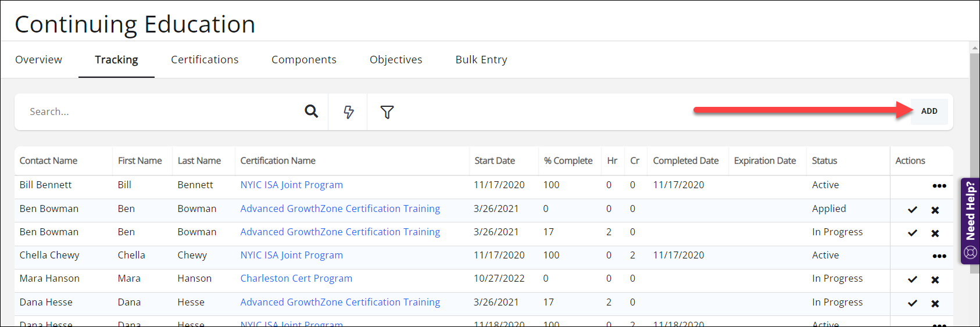Click the search magnifier icon

point(312,112)
